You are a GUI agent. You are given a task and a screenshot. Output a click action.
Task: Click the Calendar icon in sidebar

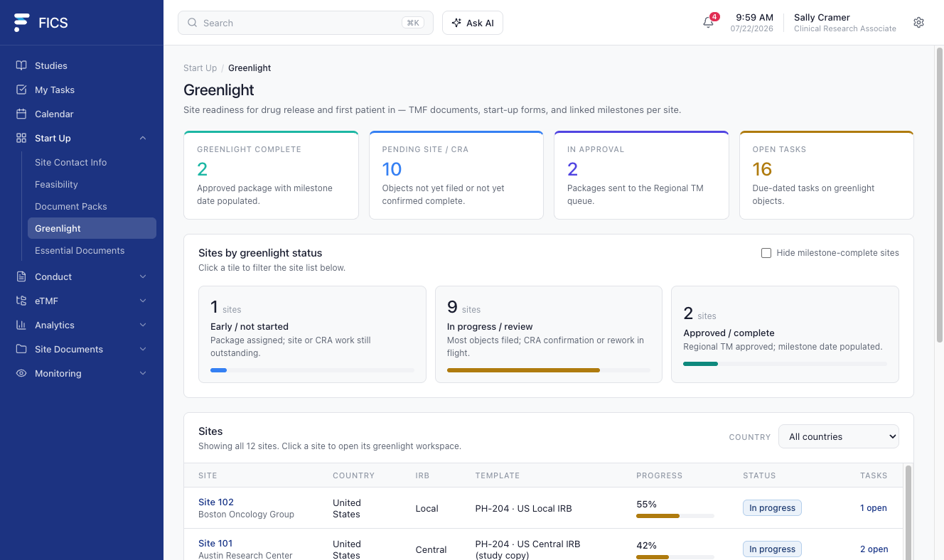tap(21, 114)
